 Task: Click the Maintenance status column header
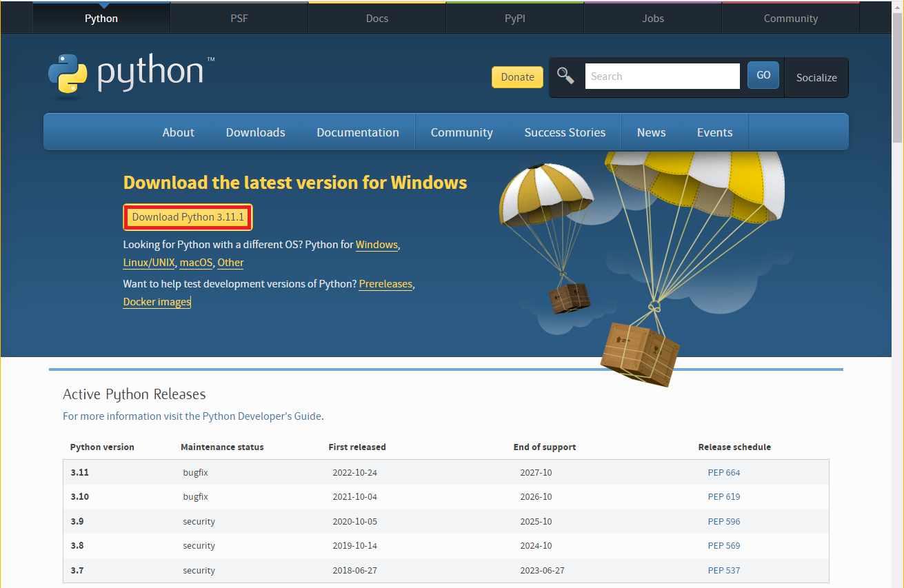pyautogui.click(x=222, y=447)
